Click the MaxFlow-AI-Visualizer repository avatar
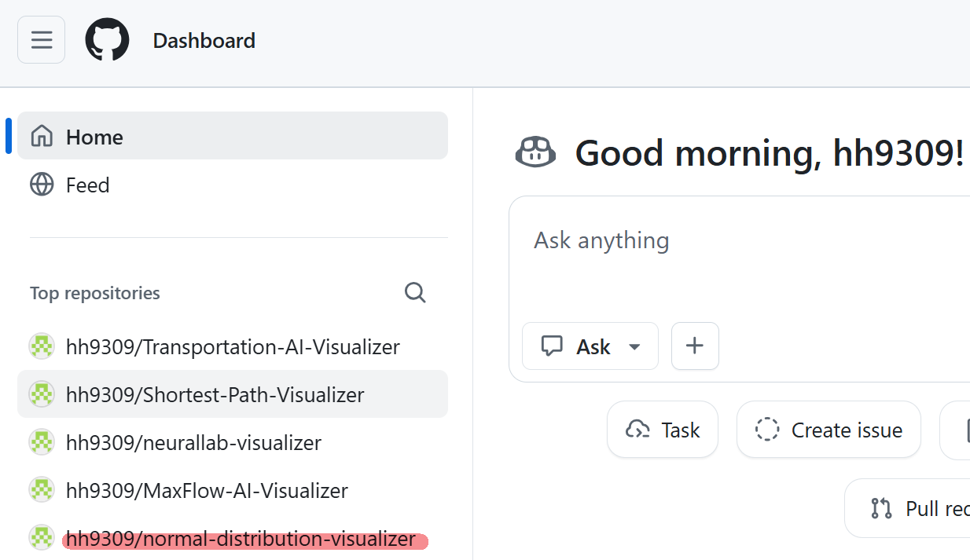970x560 pixels. click(42, 491)
